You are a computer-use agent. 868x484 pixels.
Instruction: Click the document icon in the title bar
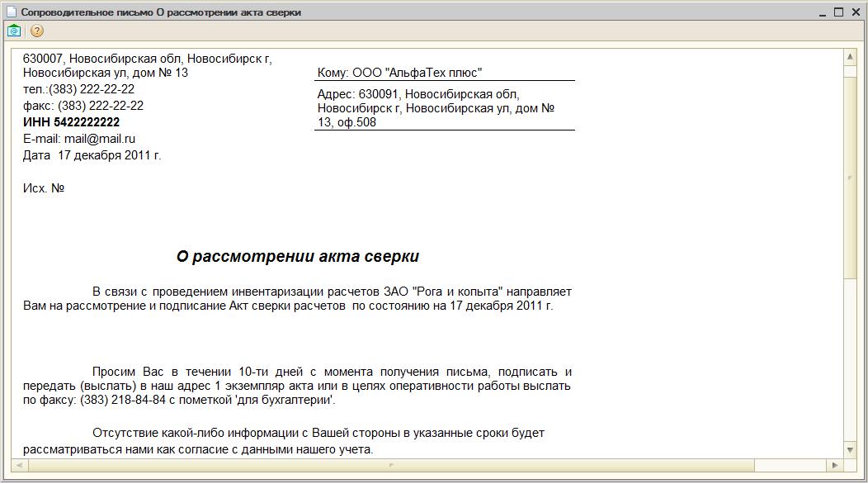[x=11, y=12]
